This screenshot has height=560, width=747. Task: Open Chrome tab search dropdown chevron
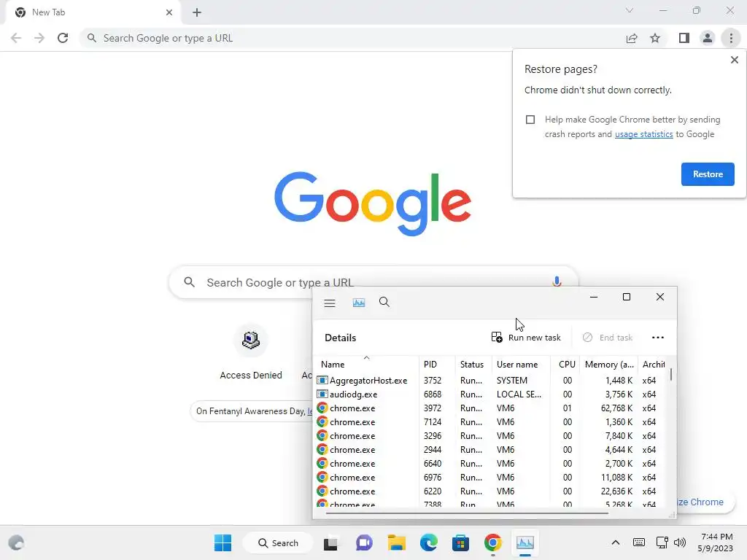coord(630,10)
